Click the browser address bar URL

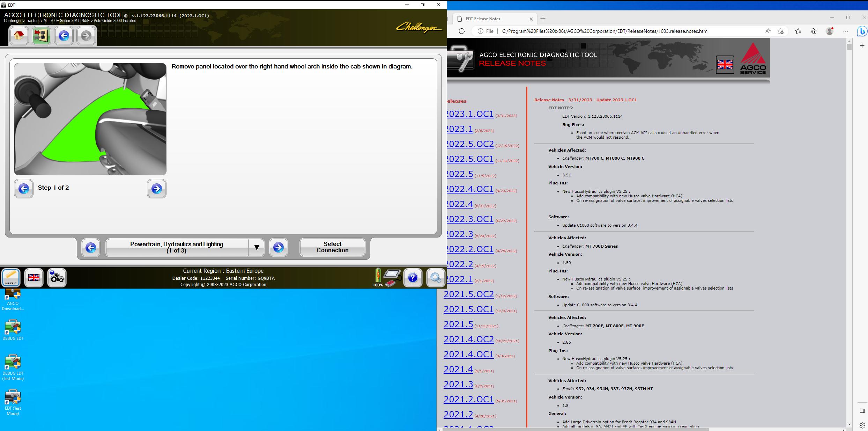(x=604, y=31)
